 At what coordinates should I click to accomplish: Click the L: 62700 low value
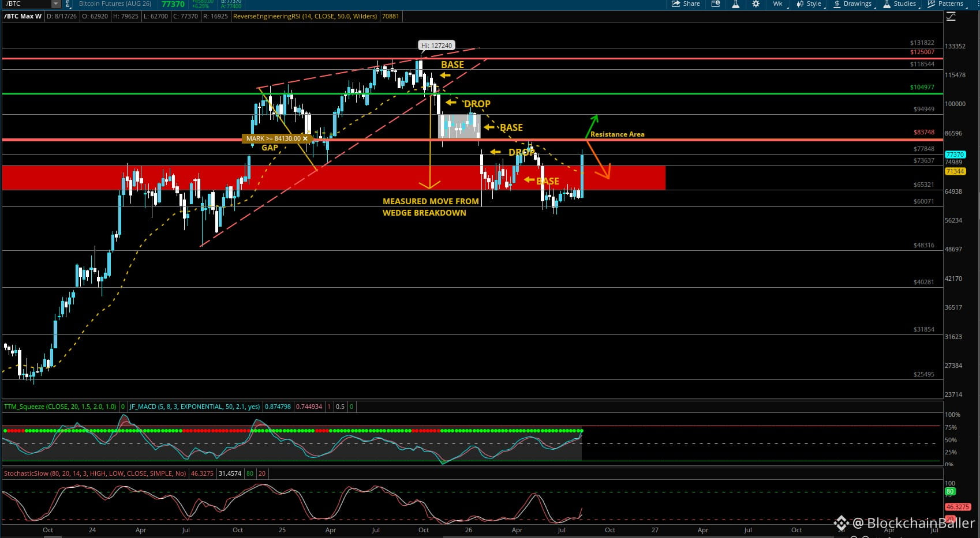pyautogui.click(x=156, y=16)
